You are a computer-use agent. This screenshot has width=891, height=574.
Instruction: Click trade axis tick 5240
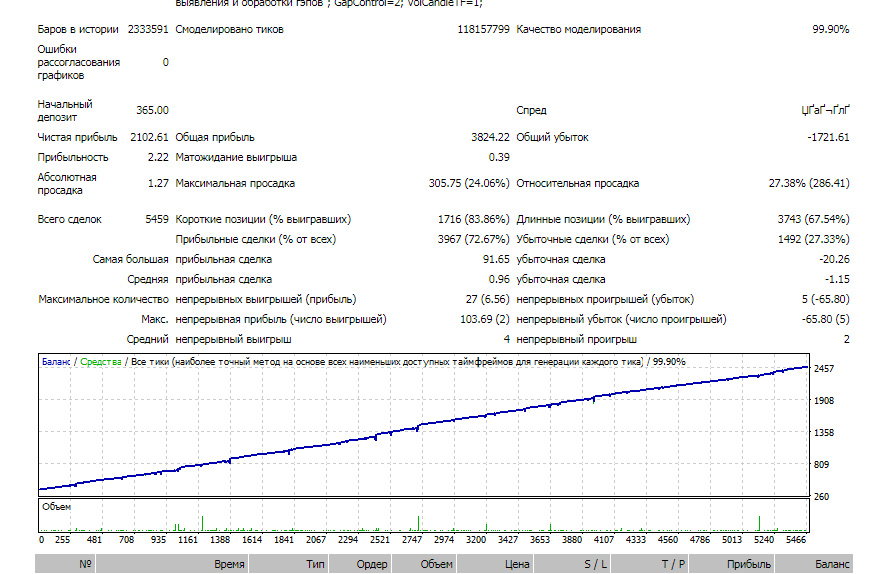(x=764, y=539)
